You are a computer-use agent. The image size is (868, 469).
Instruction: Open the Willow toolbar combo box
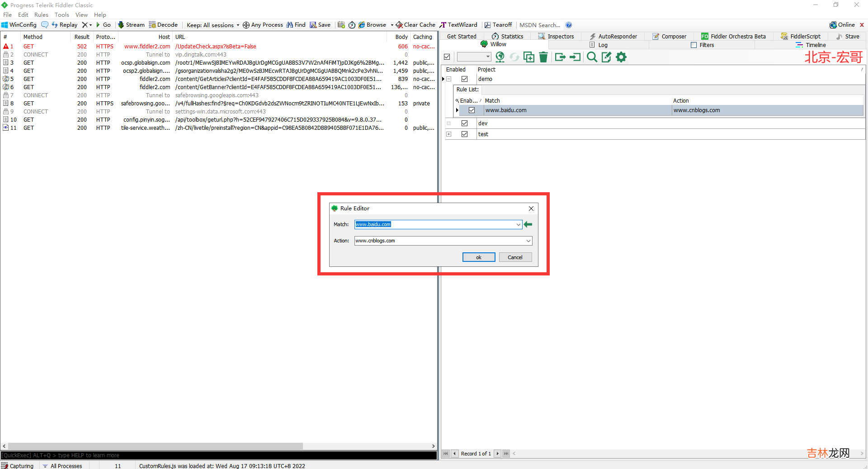coord(474,57)
